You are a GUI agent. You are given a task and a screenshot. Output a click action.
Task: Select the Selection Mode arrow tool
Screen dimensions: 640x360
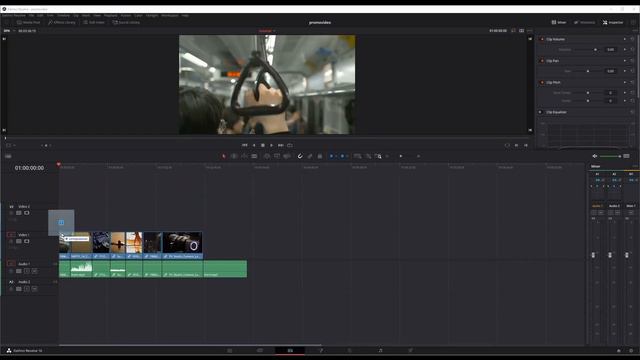(x=224, y=156)
